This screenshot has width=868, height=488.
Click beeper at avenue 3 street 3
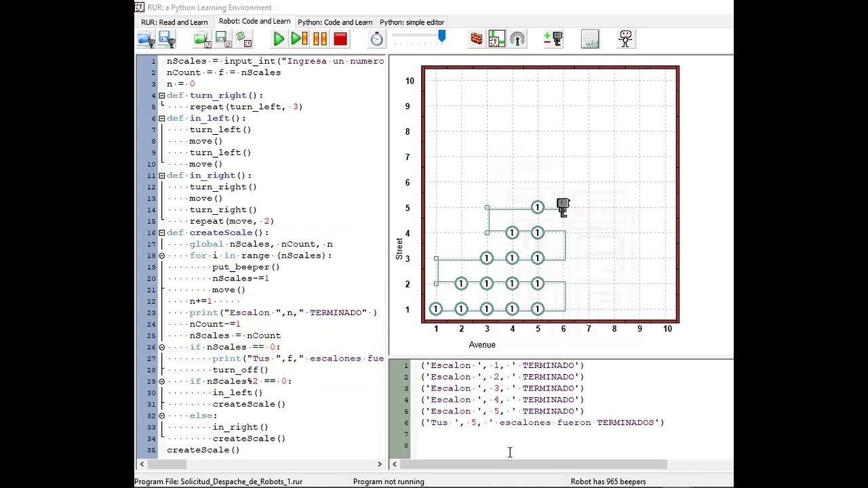pos(486,258)
